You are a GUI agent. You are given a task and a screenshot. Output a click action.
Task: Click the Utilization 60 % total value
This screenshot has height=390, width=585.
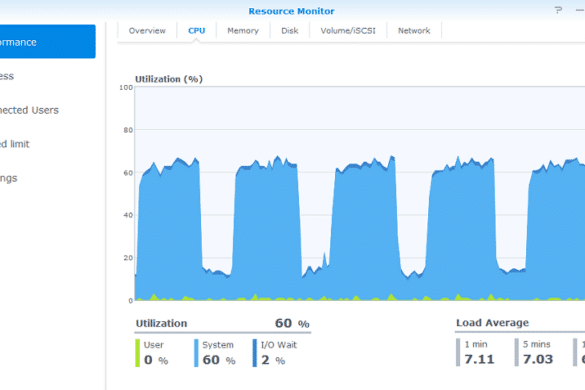click(x=292, y=323)
